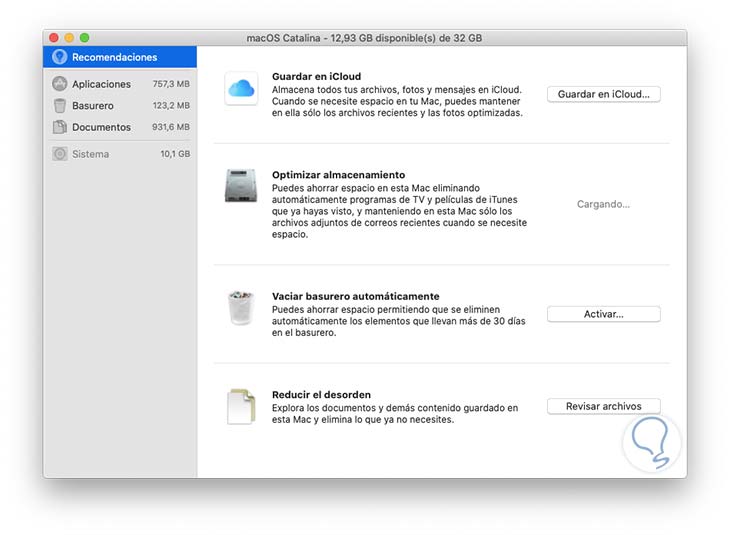This screenshot has height=535, width=730.
Task: Click the document pages icon for Reducir el desorden
Action: pyautogui.click(x=241, y=406)
